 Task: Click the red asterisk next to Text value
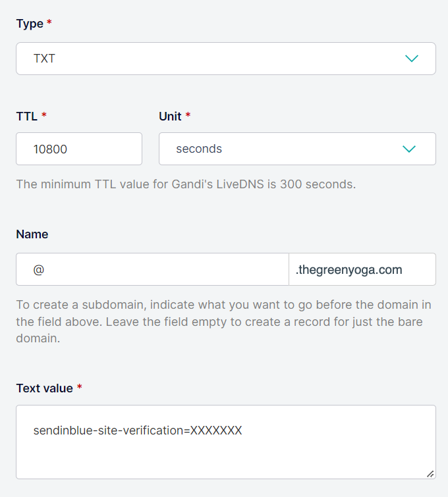[x=80, y=387]
